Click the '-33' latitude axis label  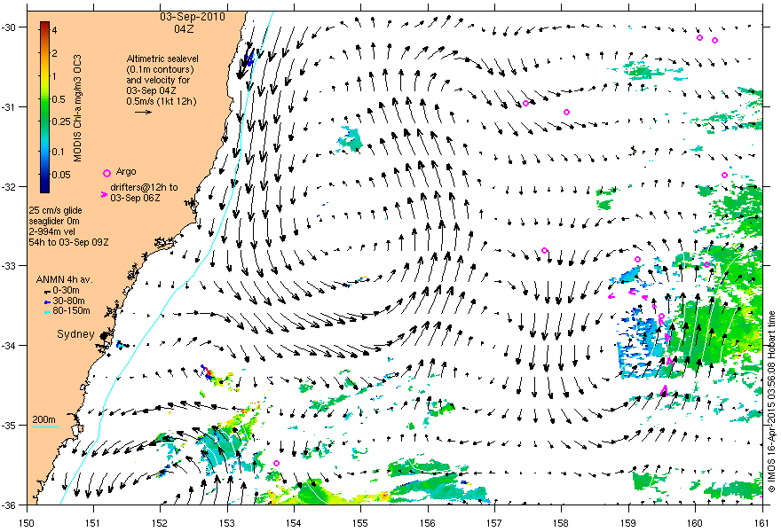(x=9, y=266)
